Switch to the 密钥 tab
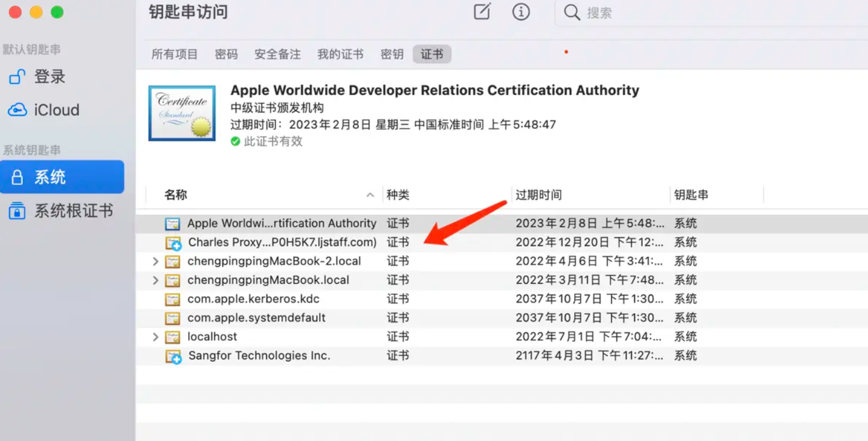 pos(392,55)
